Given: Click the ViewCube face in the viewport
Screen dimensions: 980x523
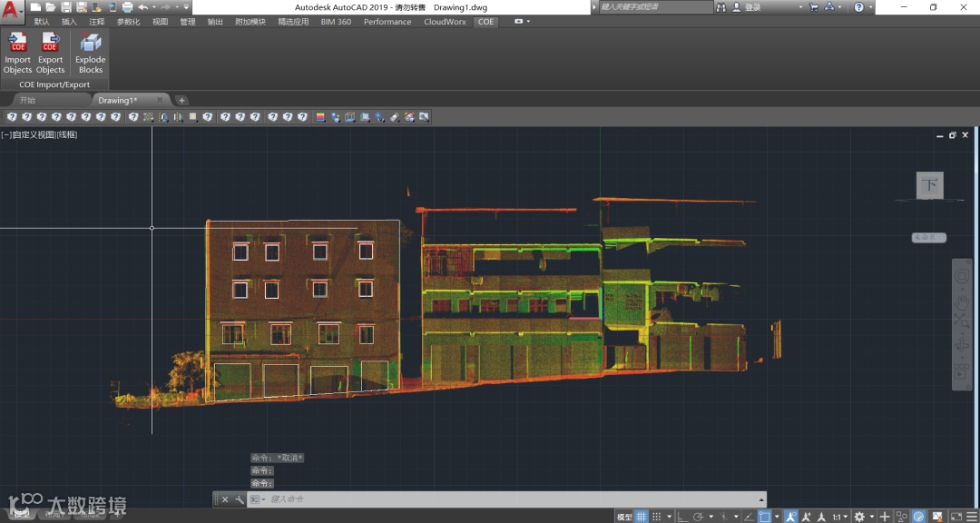Looking at the screenshot, I should (929, 185).
